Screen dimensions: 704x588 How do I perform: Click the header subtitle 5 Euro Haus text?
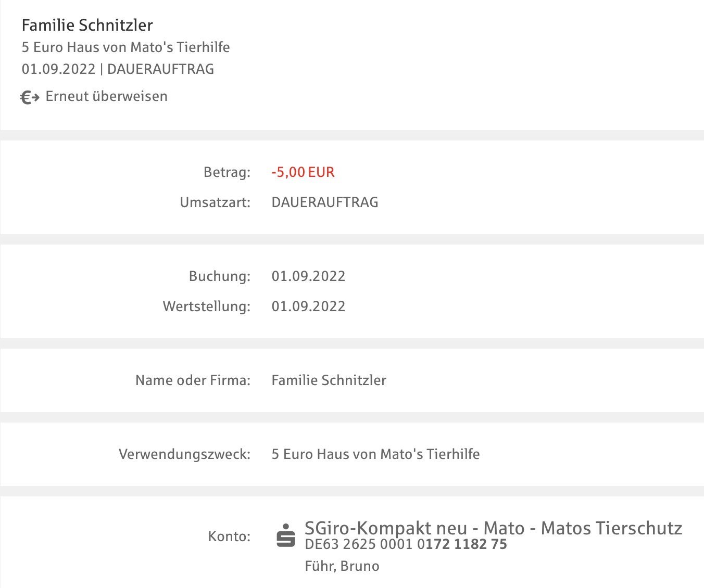tap(125, 47)
